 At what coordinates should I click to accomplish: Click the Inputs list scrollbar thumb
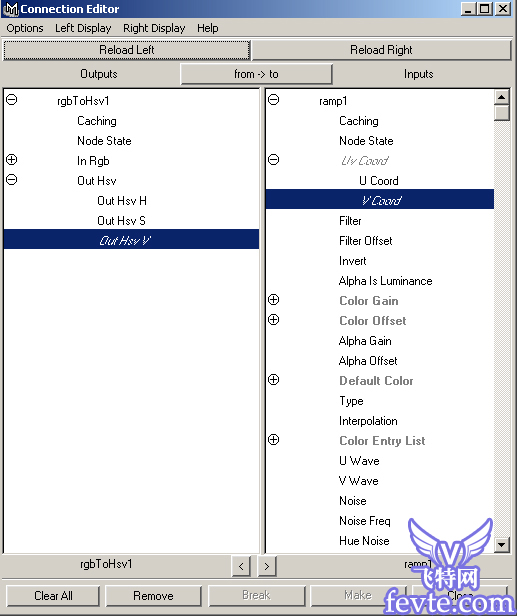pos(502,113)
